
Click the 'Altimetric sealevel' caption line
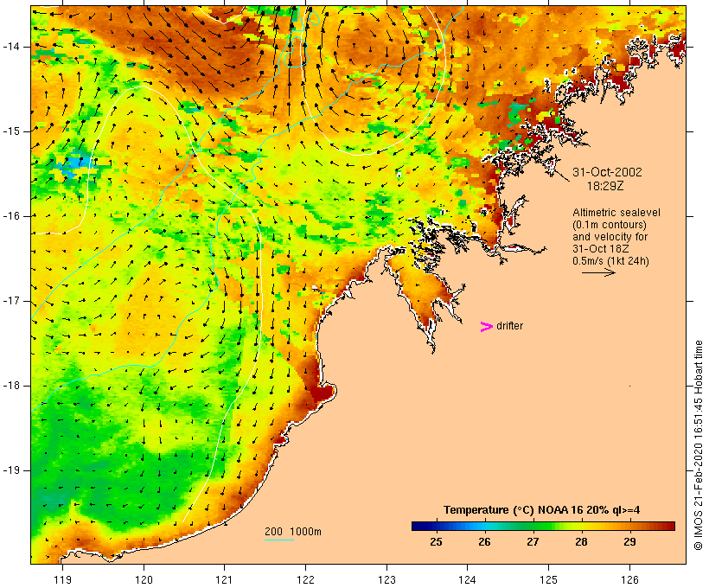616,213
